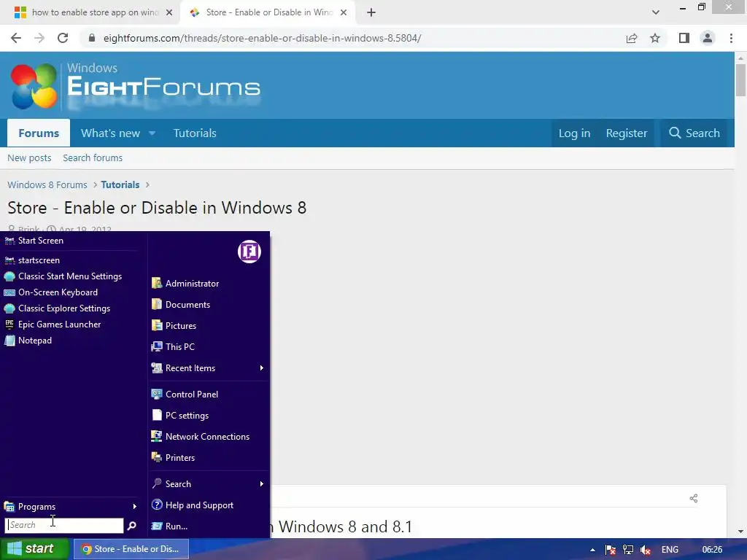This screenshot has width=747, height=560.
Task: Expand the Search submenu arrow
Action: click(x=262, y=484)
